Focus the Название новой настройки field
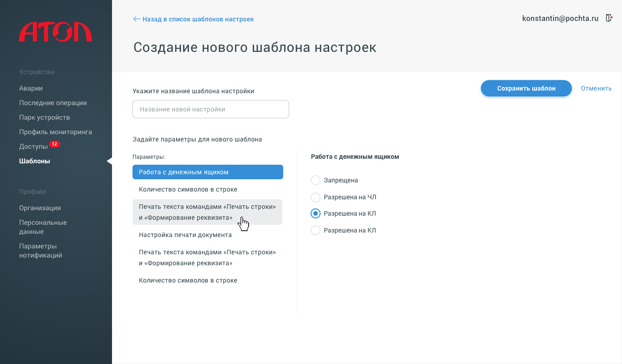622x364 pixels. click(211, 109)
